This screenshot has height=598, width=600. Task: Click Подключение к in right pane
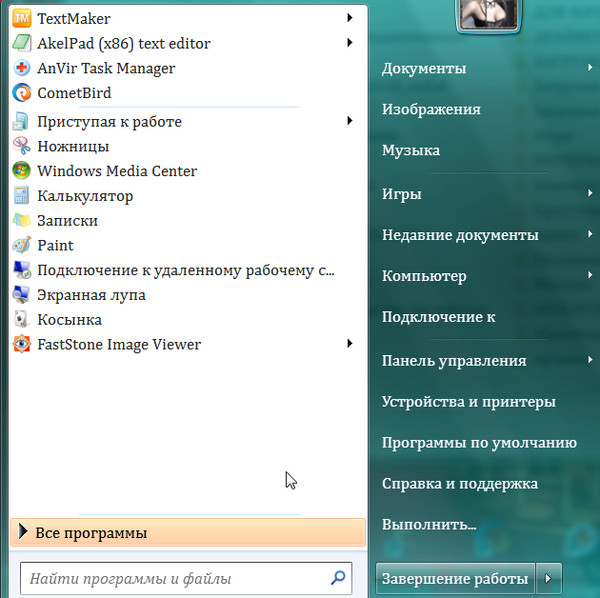coord(439,317)
